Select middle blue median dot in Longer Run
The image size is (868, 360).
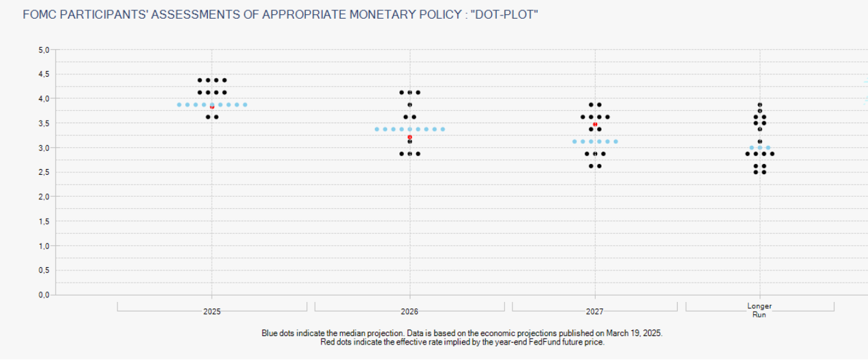(x=760, y=148)
